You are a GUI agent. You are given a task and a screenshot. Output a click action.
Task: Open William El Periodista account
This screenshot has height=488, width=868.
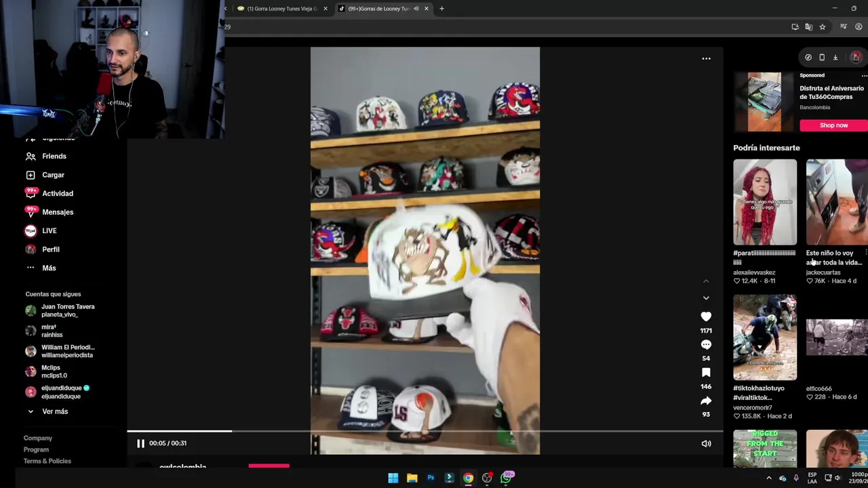tap(61, 351)
